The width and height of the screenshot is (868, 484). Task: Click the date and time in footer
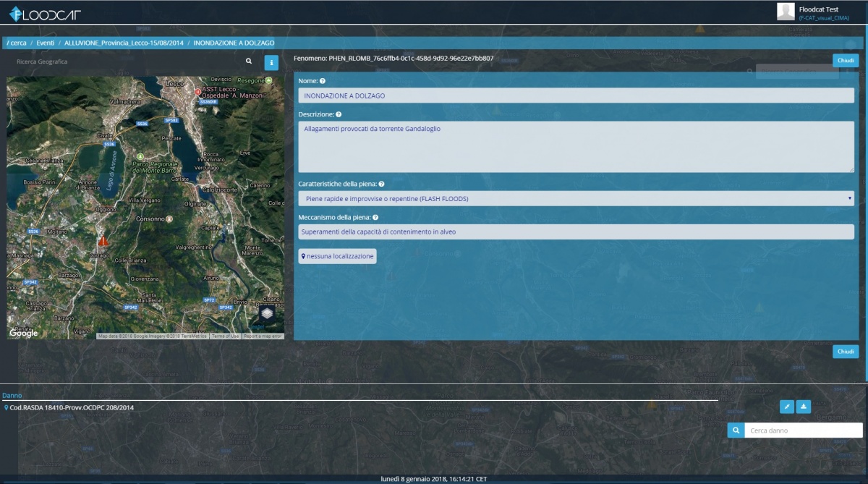pyautogui.click(x=434, y=479)
